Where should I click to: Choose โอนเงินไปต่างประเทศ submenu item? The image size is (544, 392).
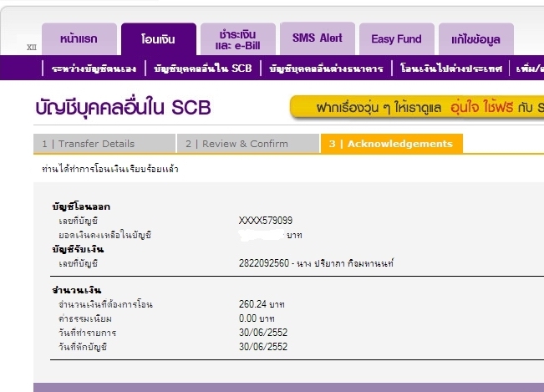451,68
